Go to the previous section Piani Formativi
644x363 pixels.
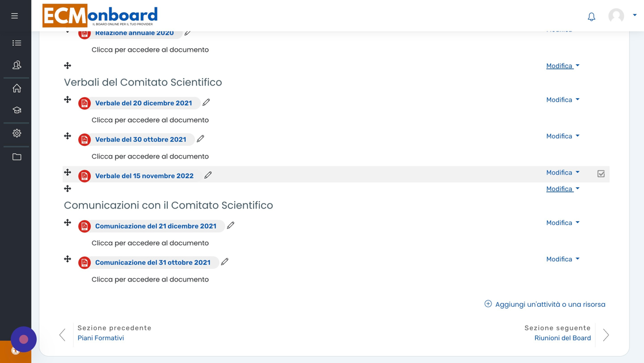coord(101,338)
